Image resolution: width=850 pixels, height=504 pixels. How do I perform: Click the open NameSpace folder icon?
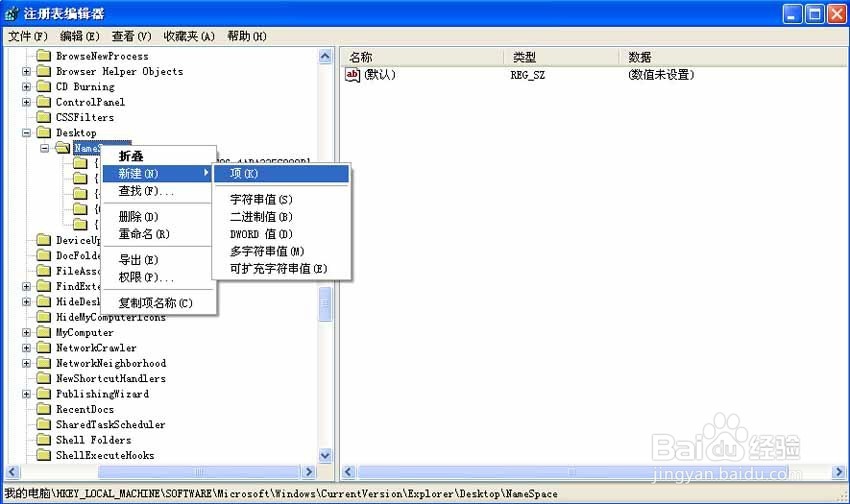[63, 148]
